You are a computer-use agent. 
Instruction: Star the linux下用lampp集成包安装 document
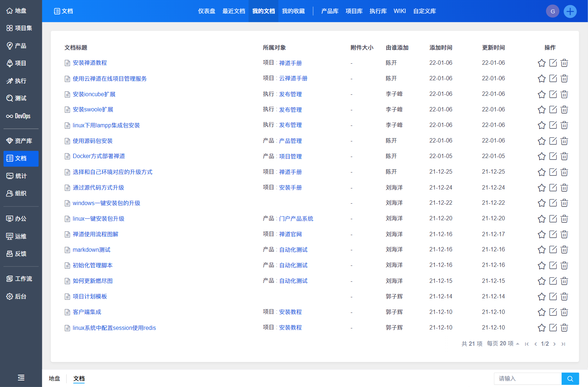pos(541,125)
